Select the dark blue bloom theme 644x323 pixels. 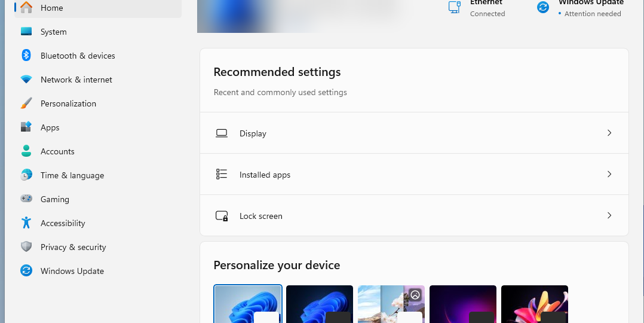pyautogui.click(x=320, y=304)
